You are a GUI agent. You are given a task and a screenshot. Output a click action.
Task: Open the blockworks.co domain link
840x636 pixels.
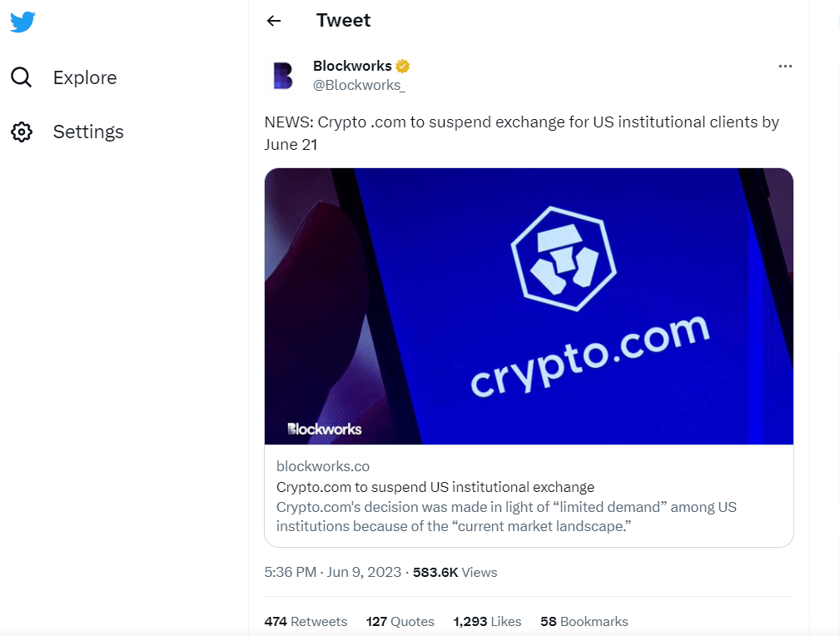click(x=323, y=466)
